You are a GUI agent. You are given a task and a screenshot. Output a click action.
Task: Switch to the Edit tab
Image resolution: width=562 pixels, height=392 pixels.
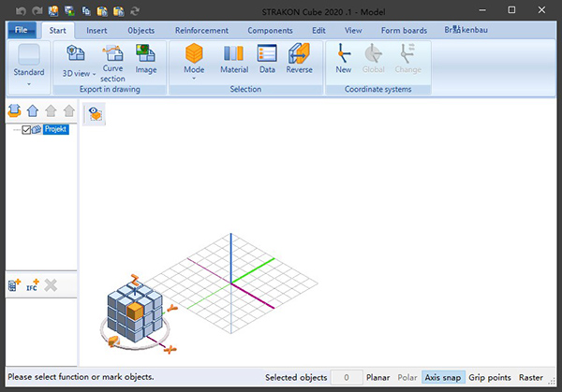tap(318, 31)
